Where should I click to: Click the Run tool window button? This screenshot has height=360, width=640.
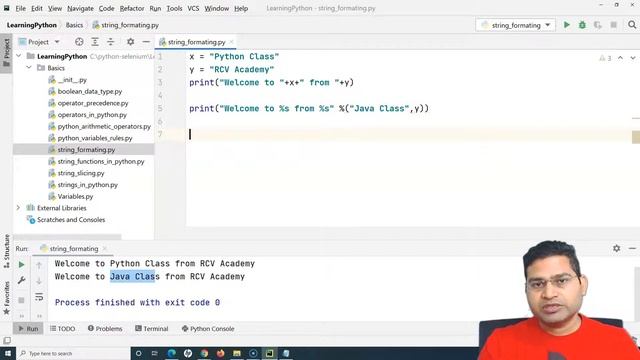pyautogui.click(x=28, y=329)
